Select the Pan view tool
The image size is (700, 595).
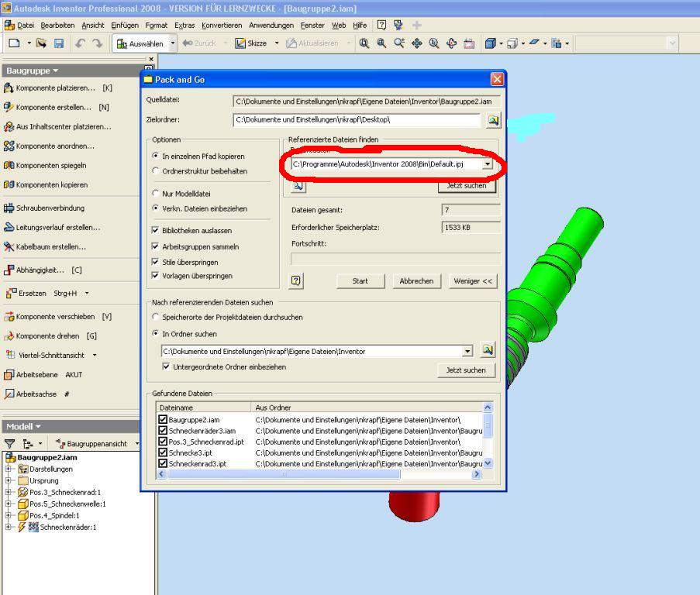[416, 43]
